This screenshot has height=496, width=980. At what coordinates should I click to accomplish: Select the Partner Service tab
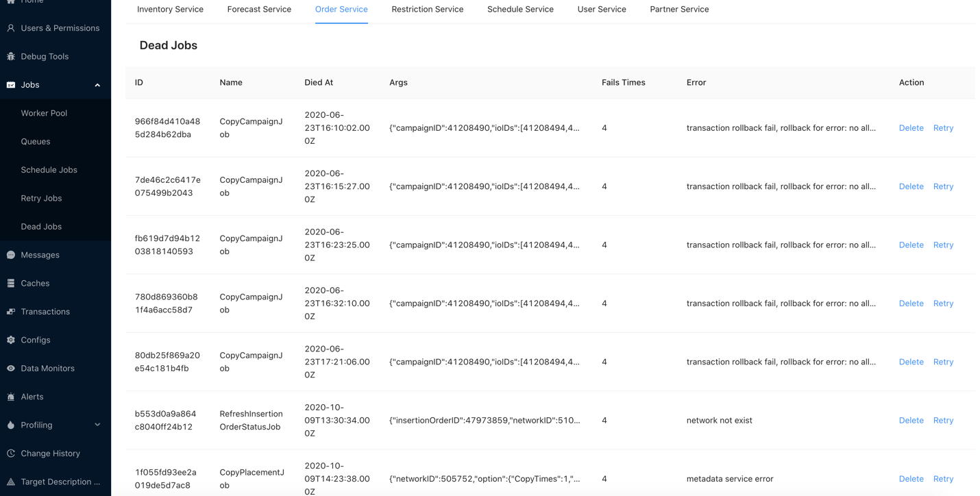point(679,10)
